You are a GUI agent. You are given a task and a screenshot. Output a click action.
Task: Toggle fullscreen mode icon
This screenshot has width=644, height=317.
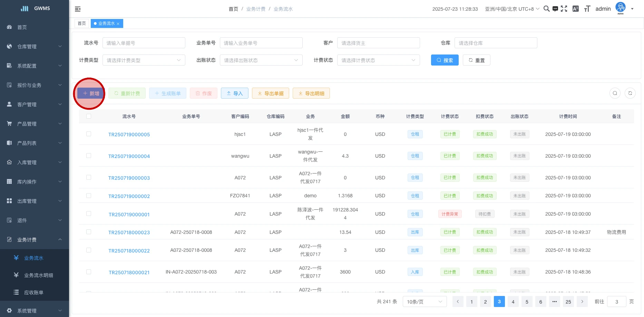(x=564, y=9)
